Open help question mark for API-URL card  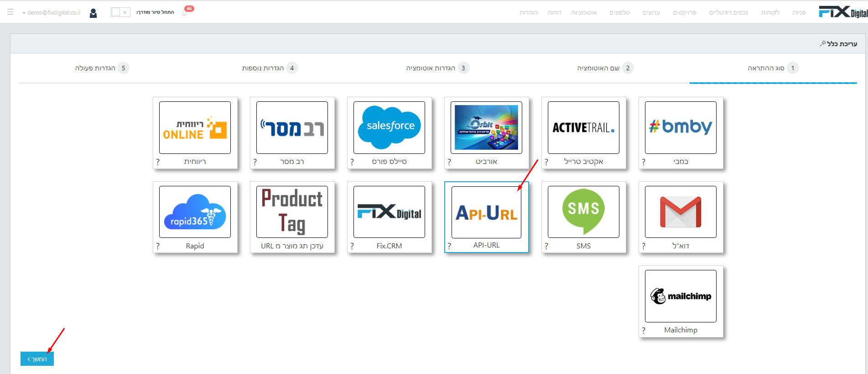tap(449, 246)
